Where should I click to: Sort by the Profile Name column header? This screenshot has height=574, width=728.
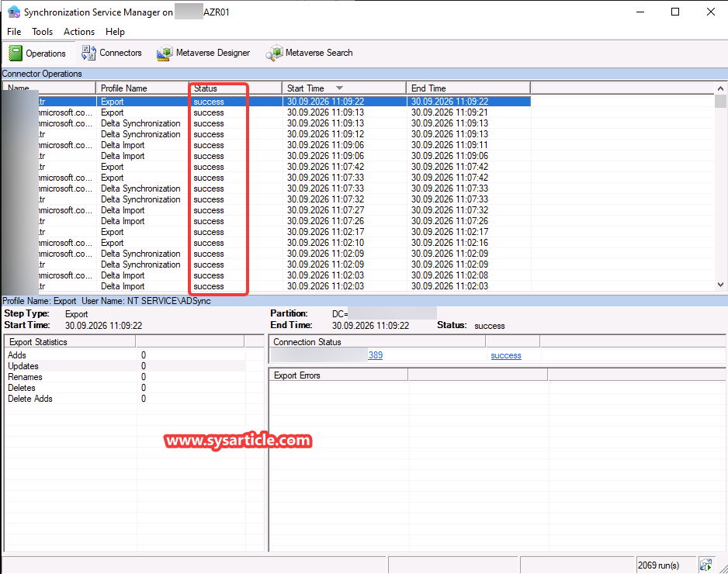tap(142, 88)
